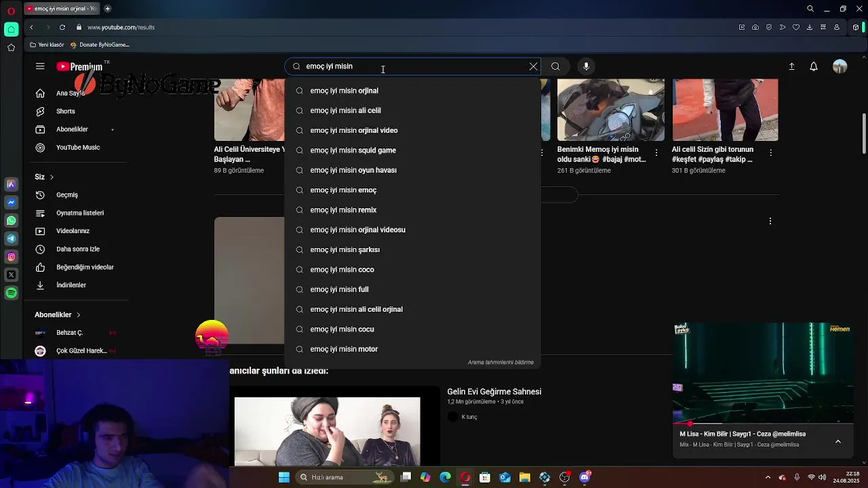Expand the Abonelikler section heading
The width and height of the screenshot is (868, 488).
[58, 314]
